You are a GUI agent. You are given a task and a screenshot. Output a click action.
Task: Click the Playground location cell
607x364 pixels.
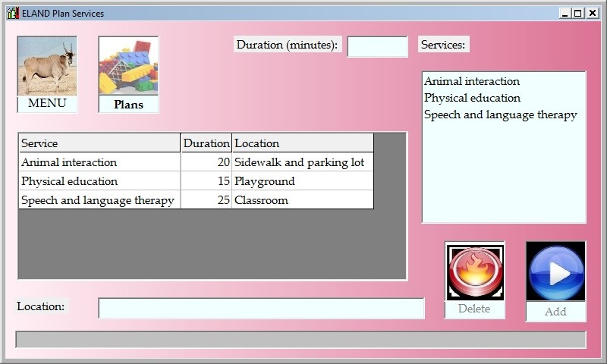(302, 181)
